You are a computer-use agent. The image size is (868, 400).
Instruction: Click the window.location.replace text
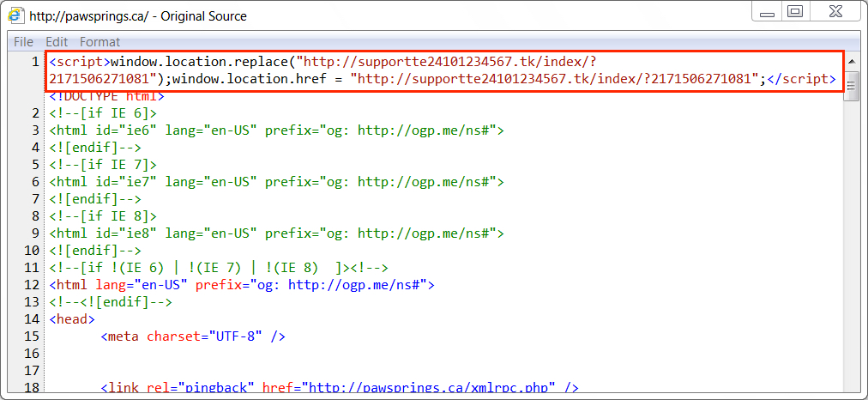click(201, 62)
